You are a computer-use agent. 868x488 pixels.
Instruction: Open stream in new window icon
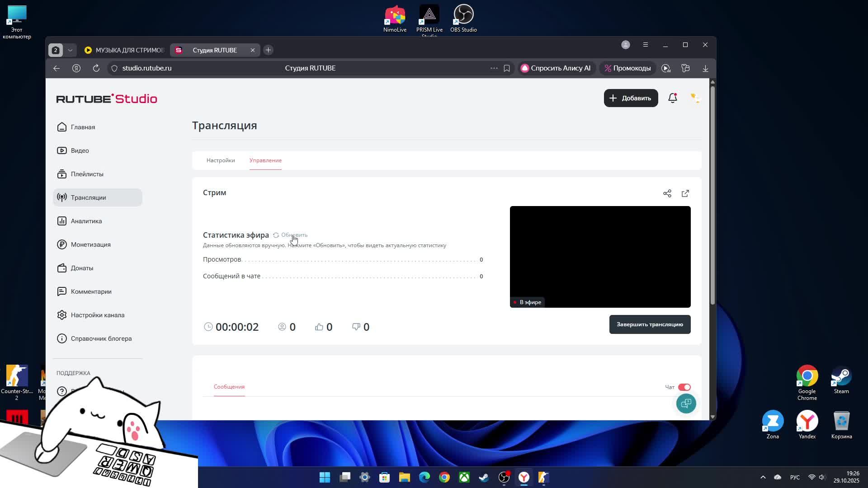[x=685, y=193]
